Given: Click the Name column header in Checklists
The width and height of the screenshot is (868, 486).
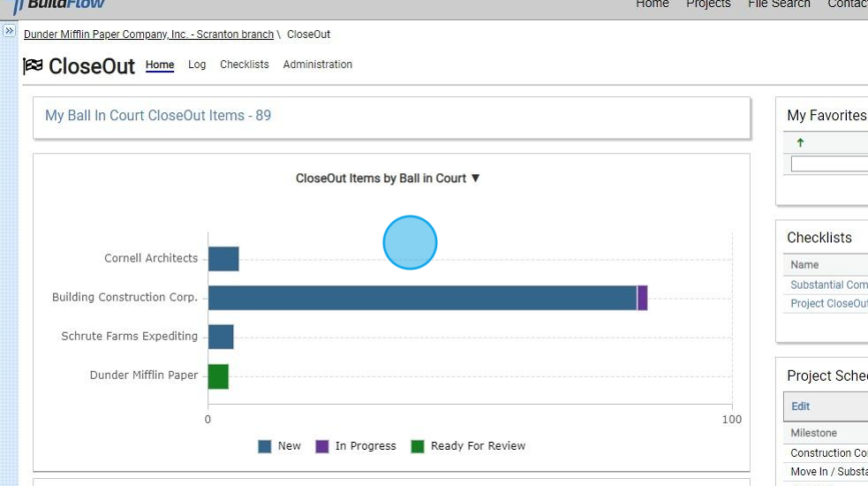Looking at the screenshot, I should [x=804, y=265].
